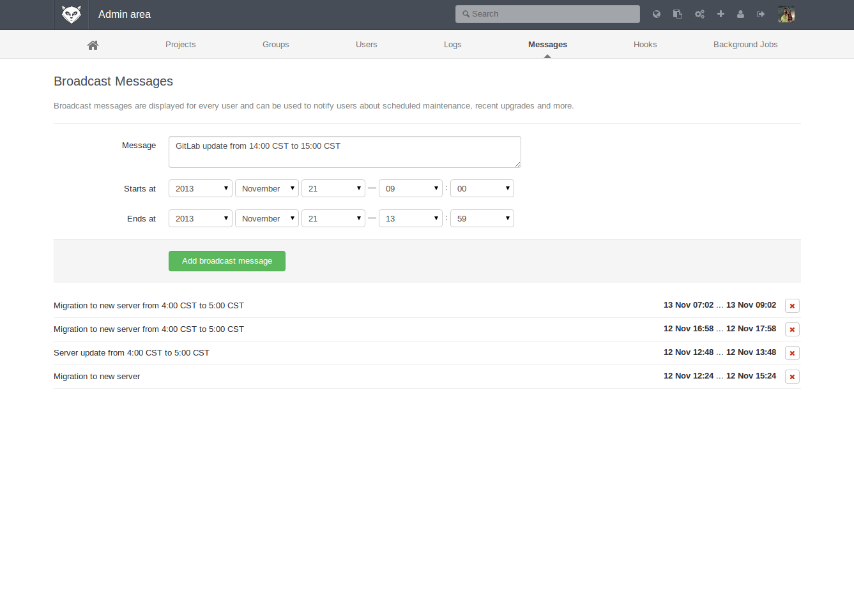Open snippets via the documents icon

[678, 14]
